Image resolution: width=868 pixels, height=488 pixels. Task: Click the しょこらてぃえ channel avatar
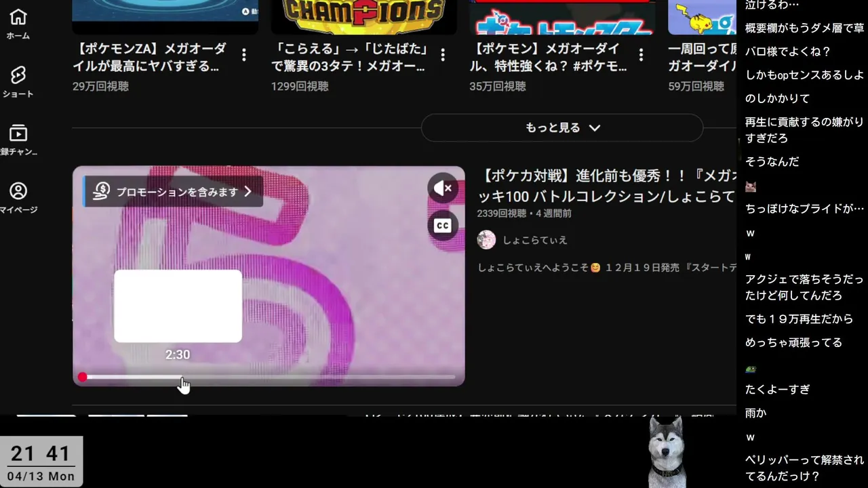point(486,240)
